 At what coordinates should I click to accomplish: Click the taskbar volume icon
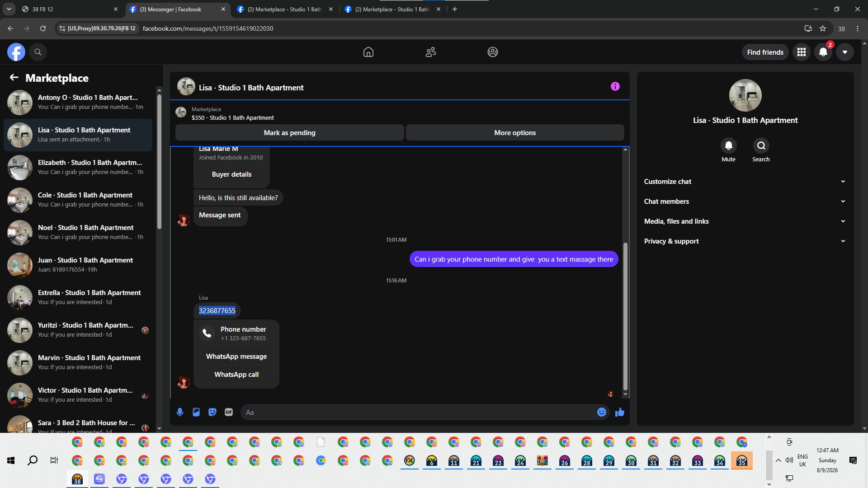pos(789,460)
